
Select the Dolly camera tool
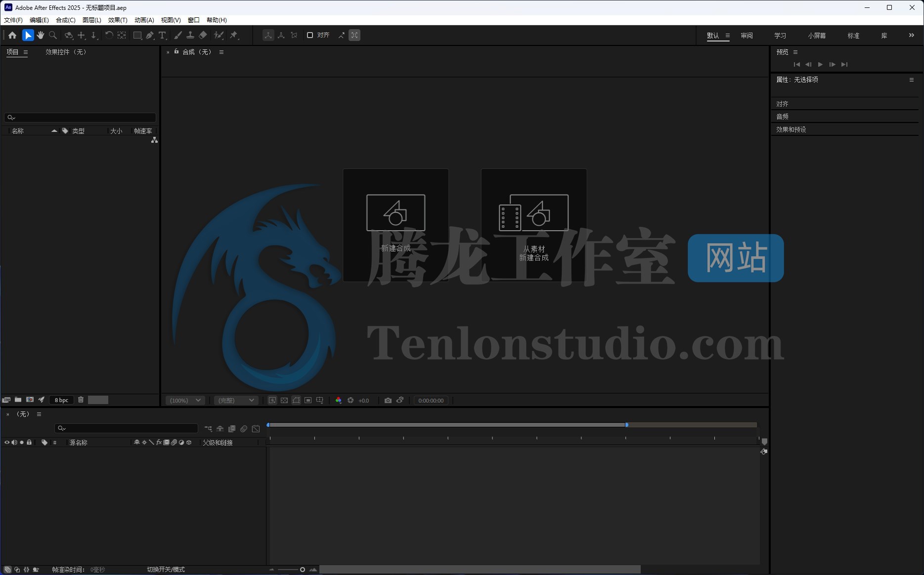[94, 35]
